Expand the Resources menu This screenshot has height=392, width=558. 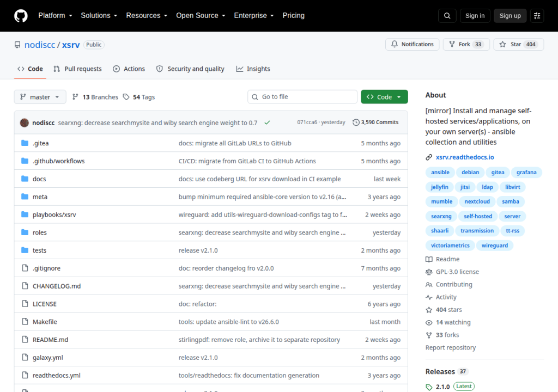[147, 16]
